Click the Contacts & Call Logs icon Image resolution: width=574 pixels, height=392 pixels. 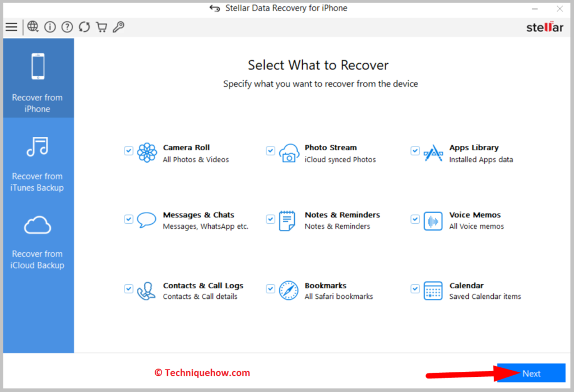146,291
